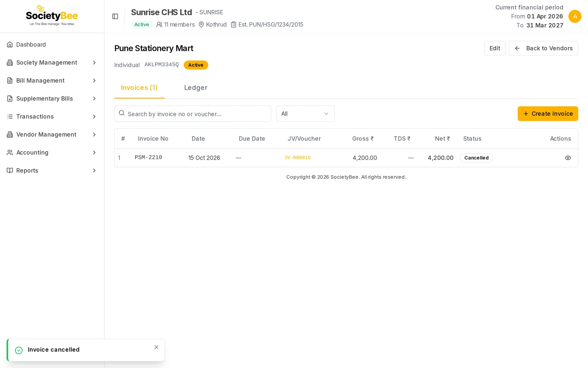Expand Vendor Management chevron

pos(94,135)
